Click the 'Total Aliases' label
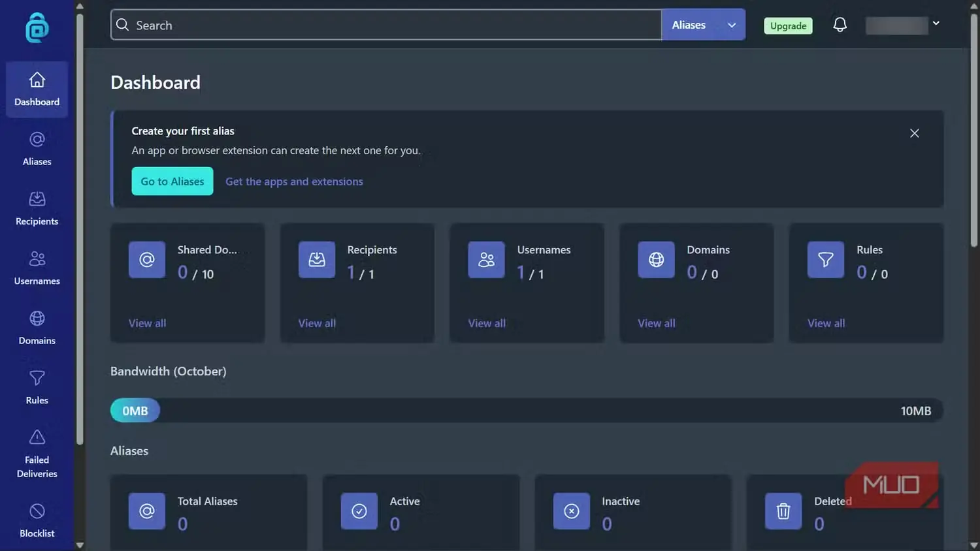Screen dimensions: 980x551 tap(207, 501)
